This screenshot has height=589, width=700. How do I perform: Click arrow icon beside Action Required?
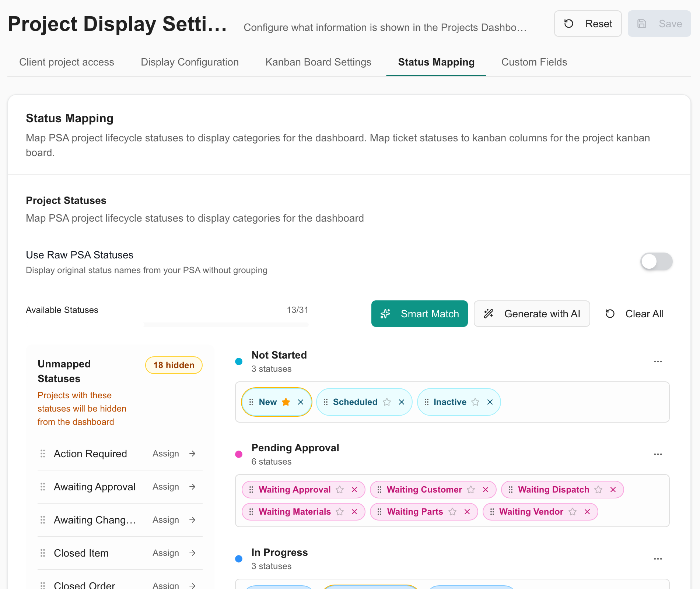pyautogui.click(x=192, y=454)
